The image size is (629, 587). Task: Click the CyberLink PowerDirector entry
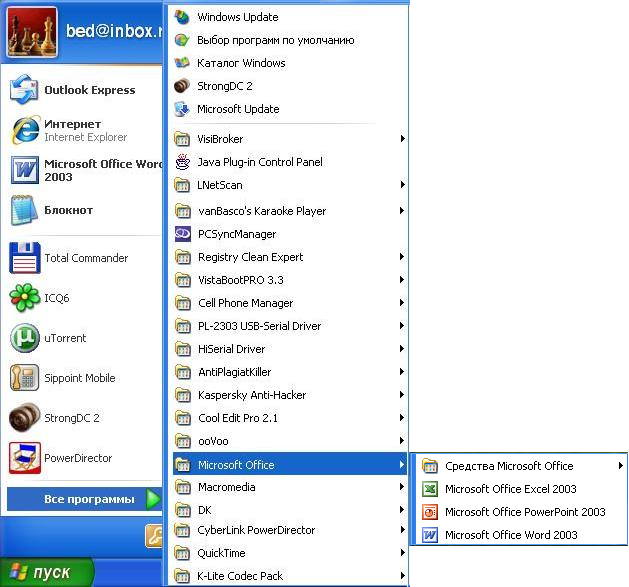(x=290, y=530)
